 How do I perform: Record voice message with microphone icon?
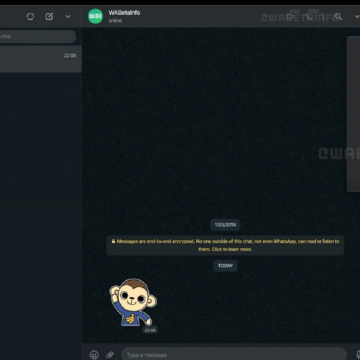click(357, 355)
